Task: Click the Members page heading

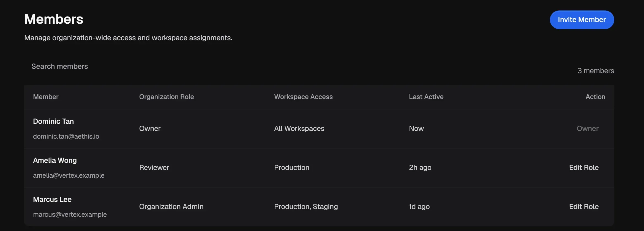Action: click(x=54, y=19)
